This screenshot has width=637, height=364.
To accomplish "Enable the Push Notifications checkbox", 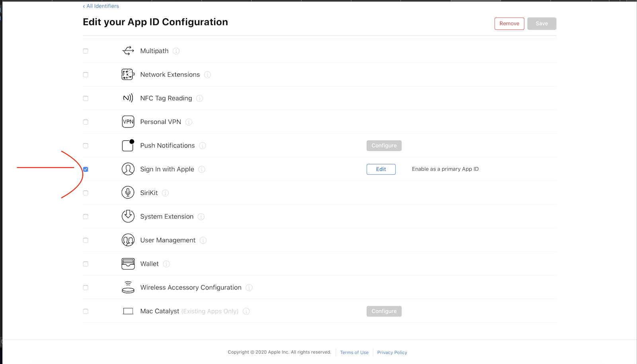I will 85,146.
